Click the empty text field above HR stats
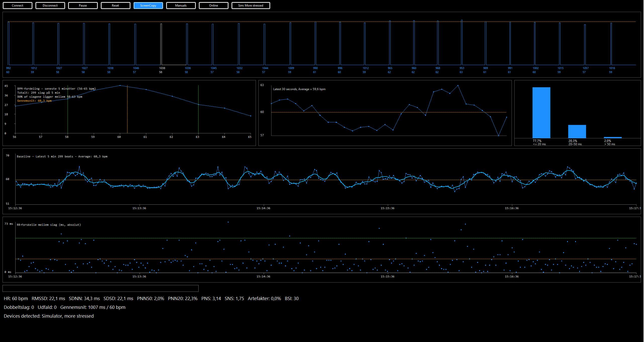This screenshot has width=644, height=342. coord(101,288)
